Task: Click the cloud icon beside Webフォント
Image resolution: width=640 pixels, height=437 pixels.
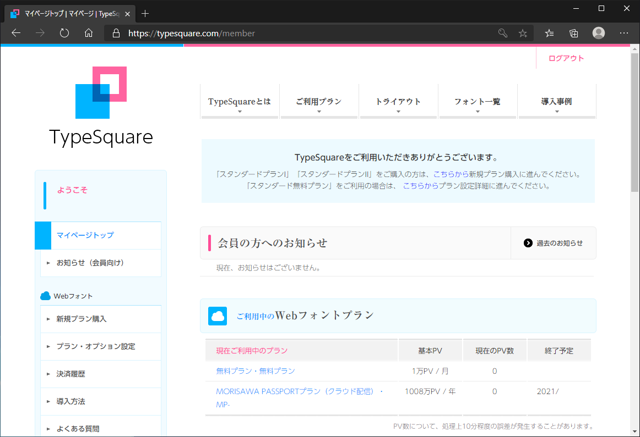Action: point(45,296)
